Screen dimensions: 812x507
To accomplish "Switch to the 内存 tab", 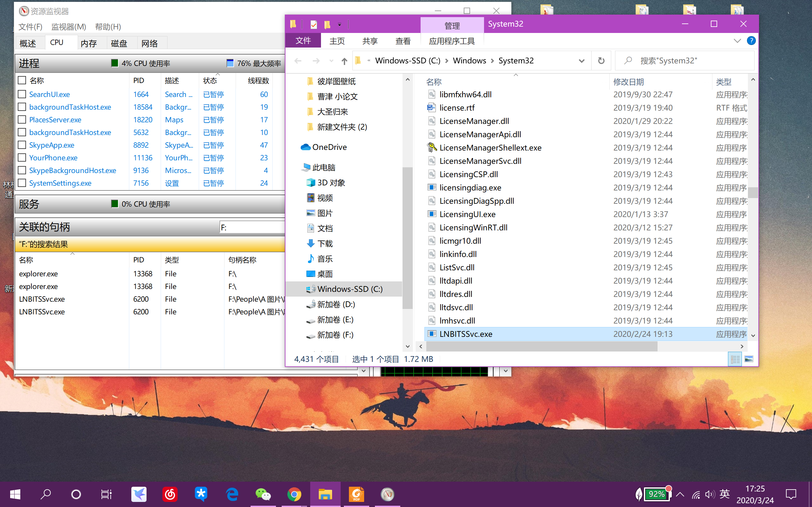I will click(88, 43).
